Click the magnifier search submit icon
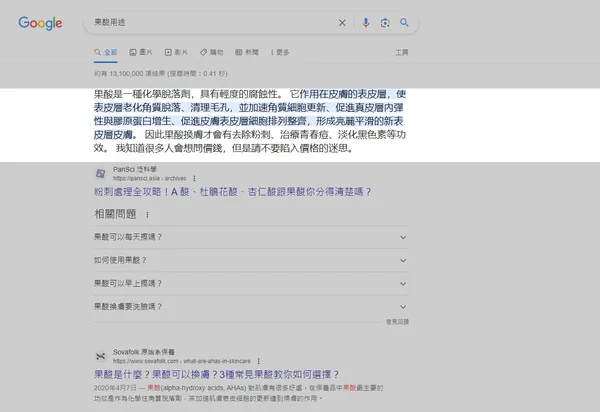The height and width of the screenshot is (412, 600). click(404, 23)
